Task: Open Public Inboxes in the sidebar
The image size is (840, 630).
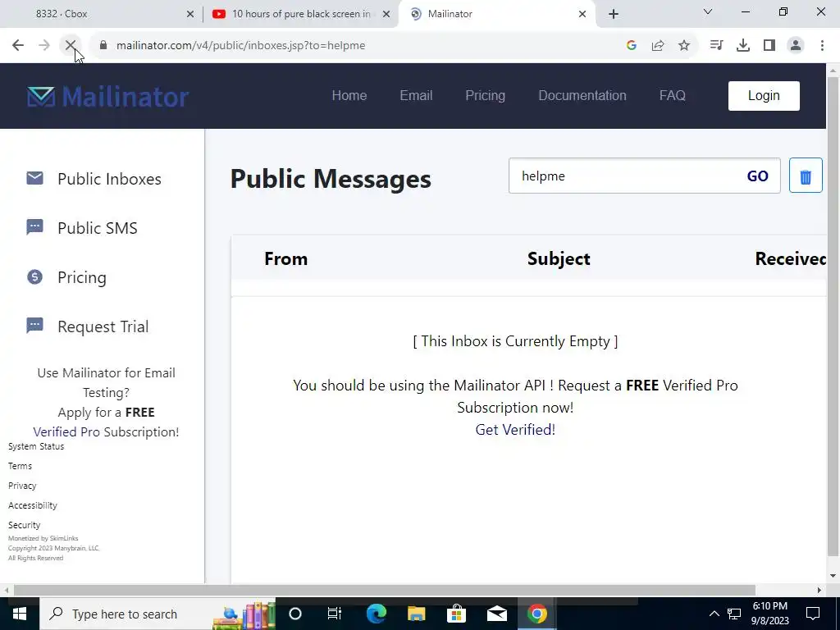Action: 109,179
